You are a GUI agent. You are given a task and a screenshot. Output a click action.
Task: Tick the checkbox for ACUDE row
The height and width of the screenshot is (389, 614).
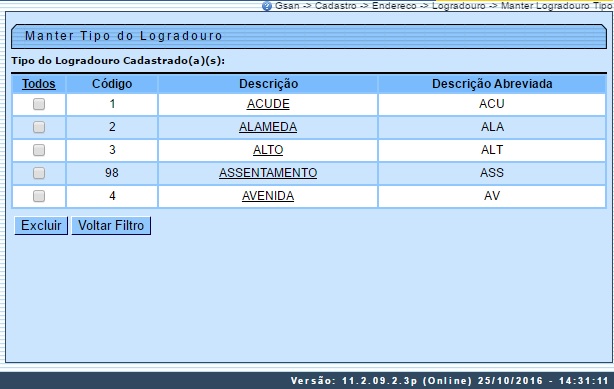point(39,104)
